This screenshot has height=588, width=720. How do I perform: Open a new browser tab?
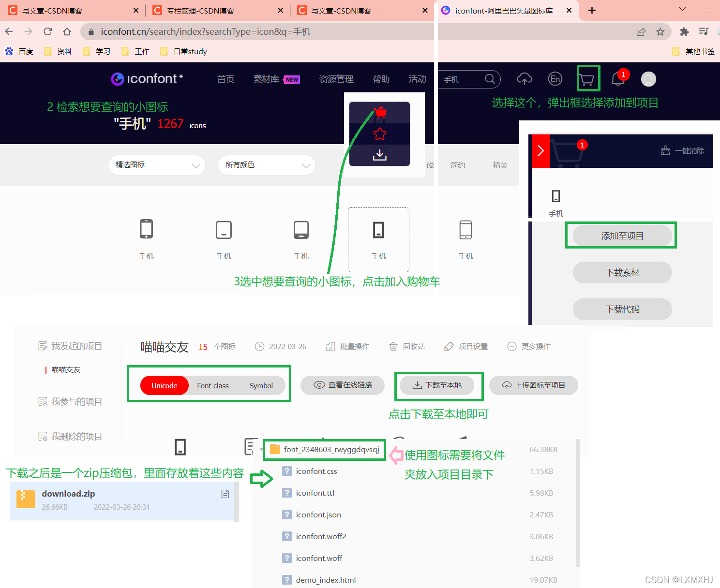click(592, 10)
